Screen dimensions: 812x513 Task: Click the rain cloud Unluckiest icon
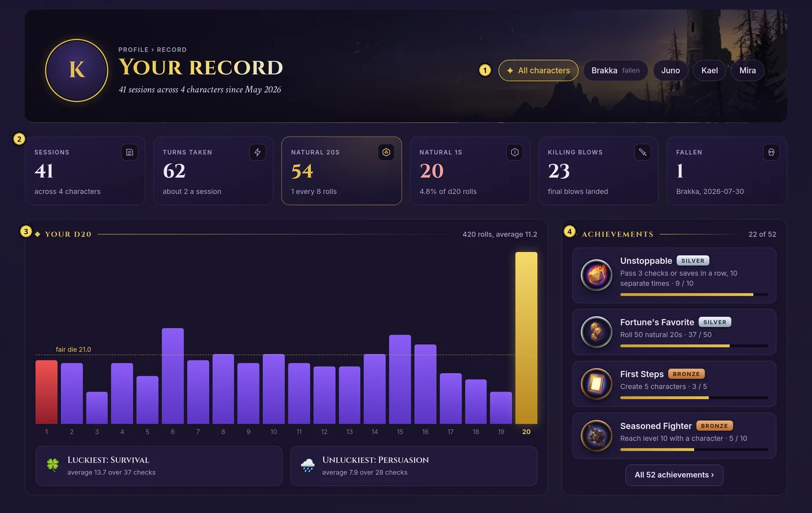(x=307, y=465)
